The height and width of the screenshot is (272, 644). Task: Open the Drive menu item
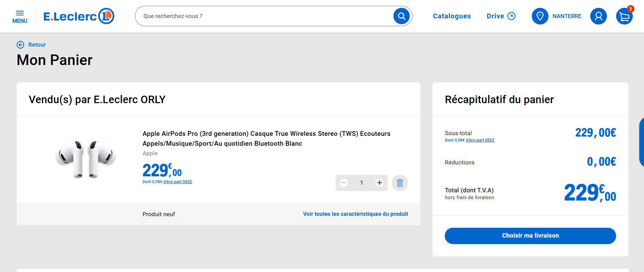pos(495,16)
